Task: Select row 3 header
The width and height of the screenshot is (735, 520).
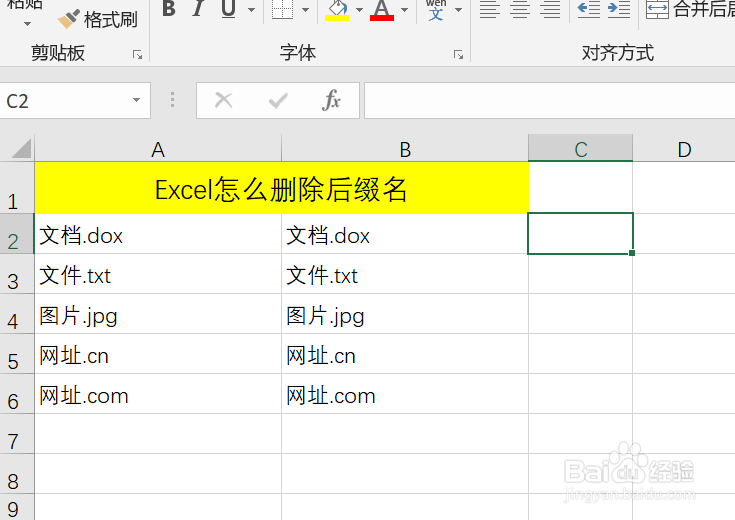Action: click(x=17, y=274)
